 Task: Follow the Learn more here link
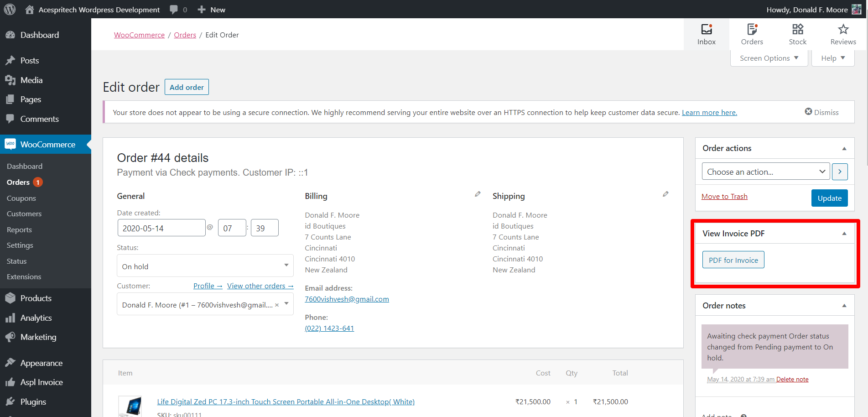coord(709,112)
